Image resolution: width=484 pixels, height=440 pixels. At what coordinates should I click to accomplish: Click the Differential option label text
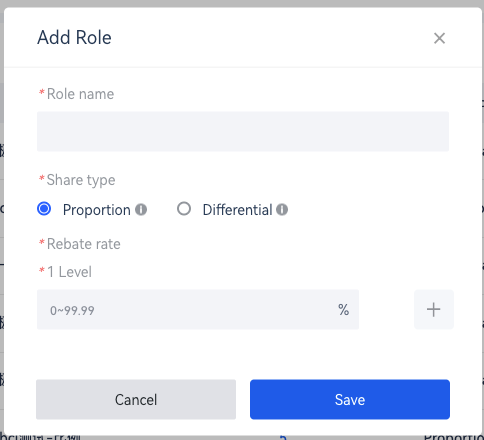click(x=237, y=210)
